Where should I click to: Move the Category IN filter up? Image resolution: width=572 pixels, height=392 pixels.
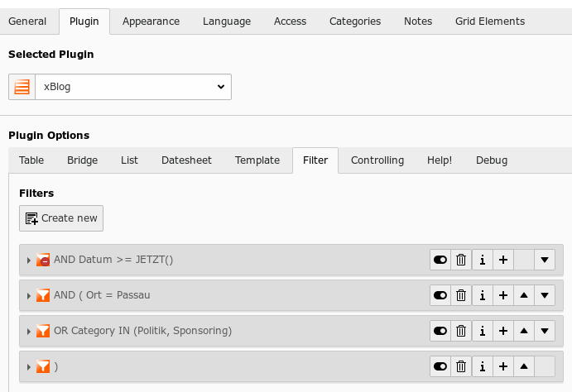pos(524,331)
